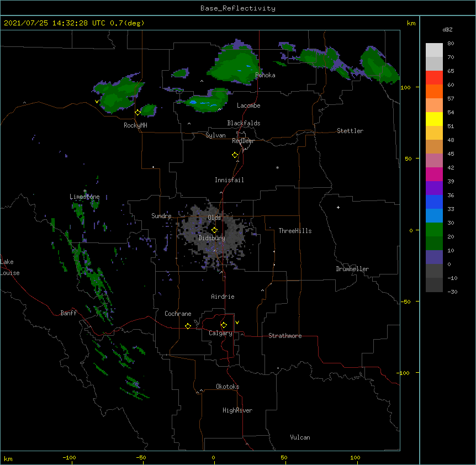Select the yellow diamond marker between Olds and Didsbury

click(x=214, y=230)
